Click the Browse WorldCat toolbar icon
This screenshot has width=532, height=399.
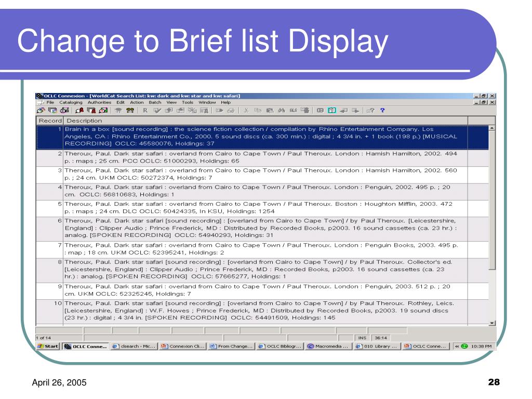pos(52,110)
